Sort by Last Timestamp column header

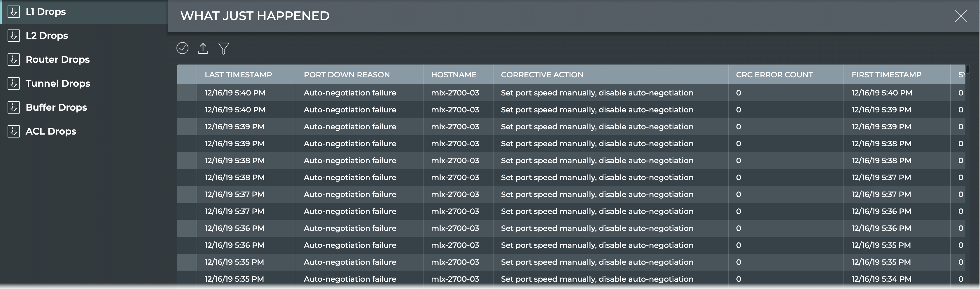point(238,75)
